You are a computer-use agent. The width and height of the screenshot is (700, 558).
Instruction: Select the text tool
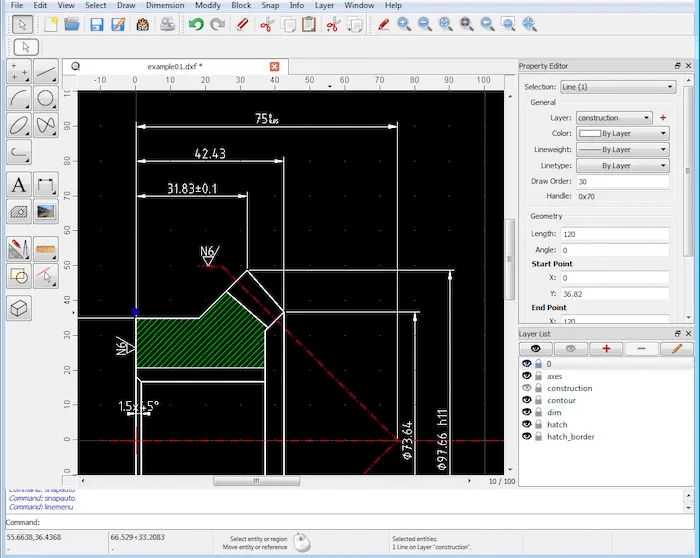pos(19,184)
